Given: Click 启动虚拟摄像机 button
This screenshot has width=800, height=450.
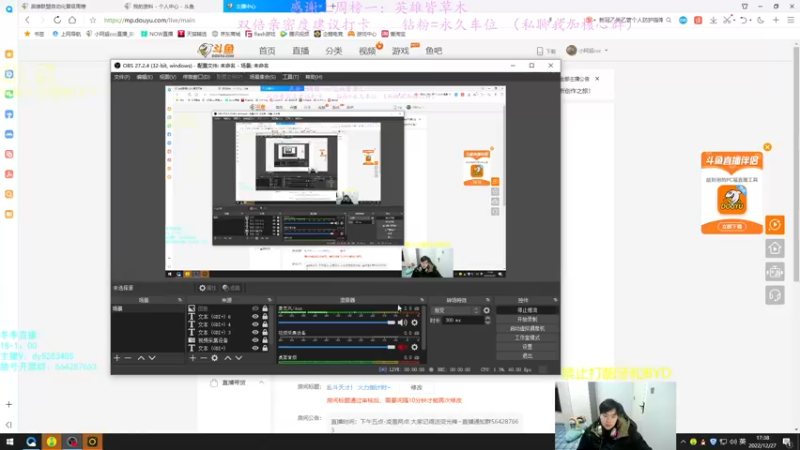Looking at the screenshot, I should 527,329.
